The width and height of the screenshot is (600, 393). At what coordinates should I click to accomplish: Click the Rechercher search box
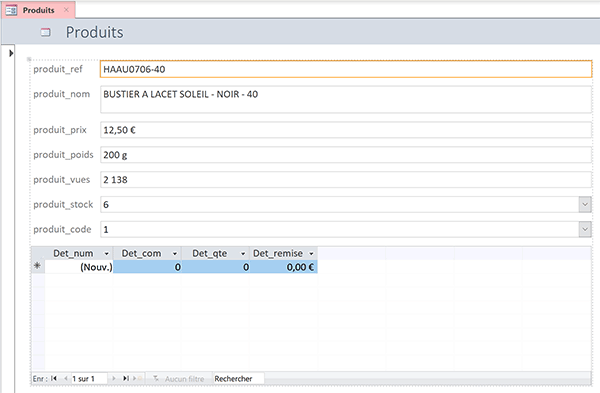click(x=238, y=379)
